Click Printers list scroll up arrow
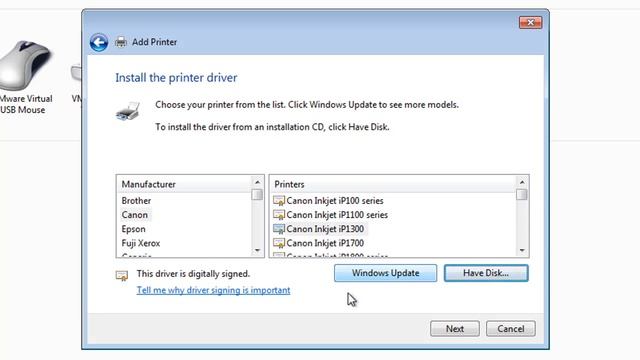 [522, 182]
